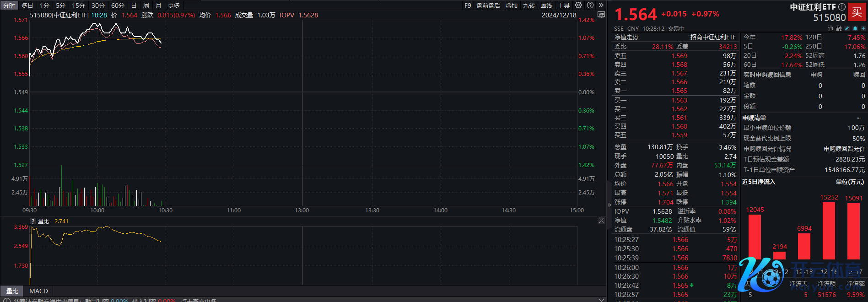
Task: Click the help question mark icon in top toolbar
Action: (x=590, y=5)
